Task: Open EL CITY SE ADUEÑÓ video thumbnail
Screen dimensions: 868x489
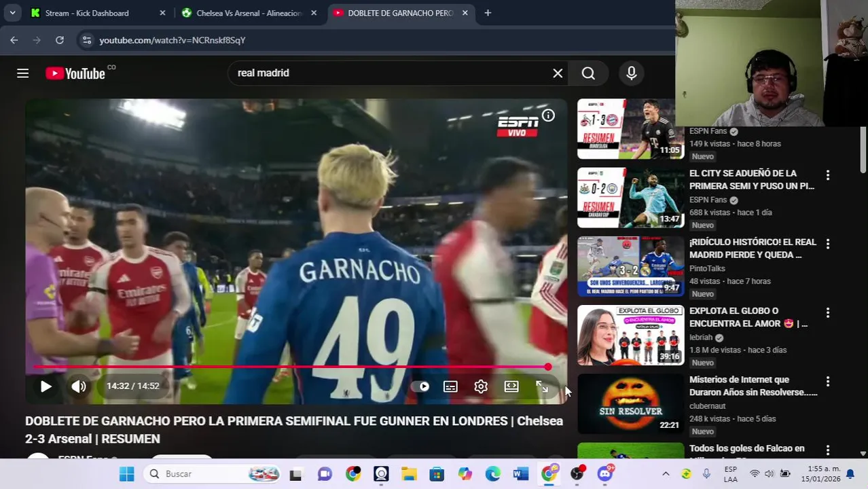Action: point(630,198)
